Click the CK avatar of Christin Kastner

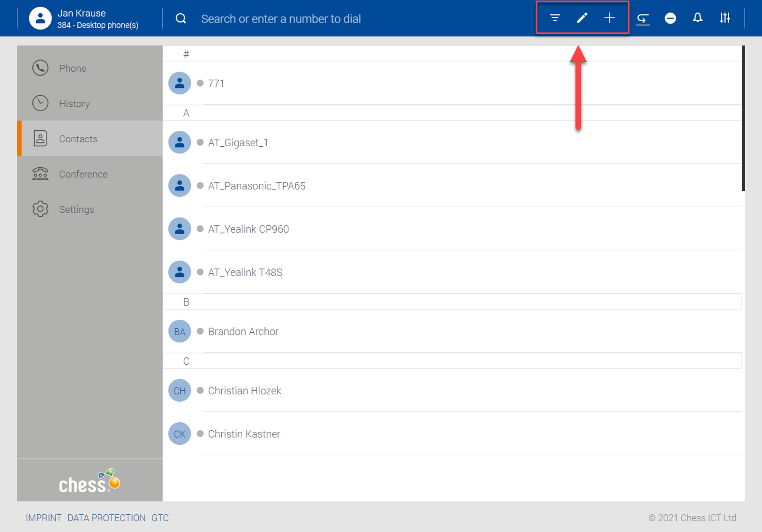click(179, 434)
